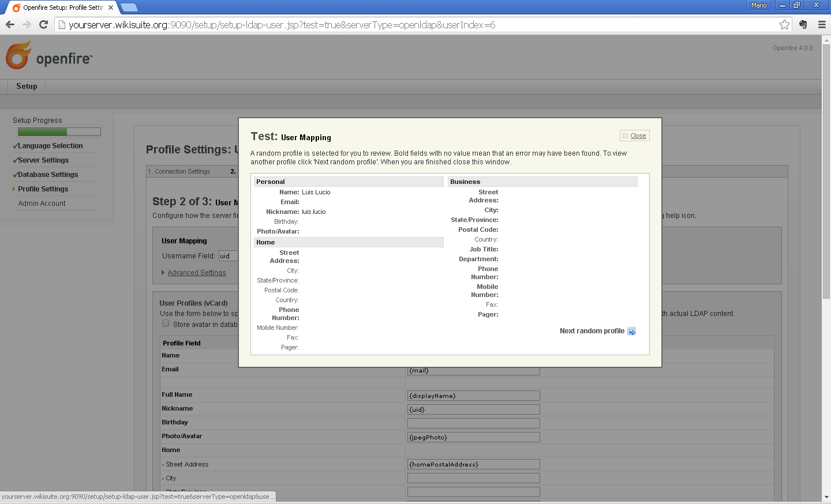
Task: Click the browser back arrow
Action: pos(10,24)
